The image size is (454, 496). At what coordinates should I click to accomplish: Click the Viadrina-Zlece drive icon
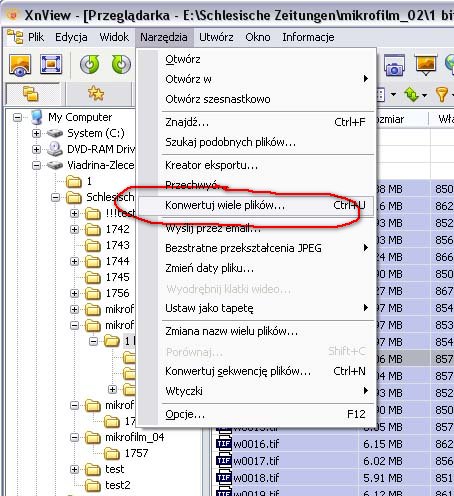(x=55, y=165)
